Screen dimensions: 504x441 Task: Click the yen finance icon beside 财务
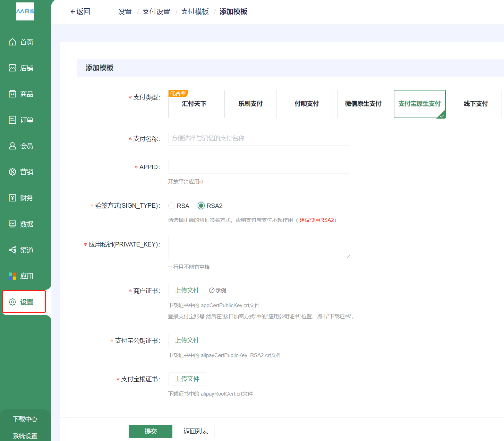point(12,198)
